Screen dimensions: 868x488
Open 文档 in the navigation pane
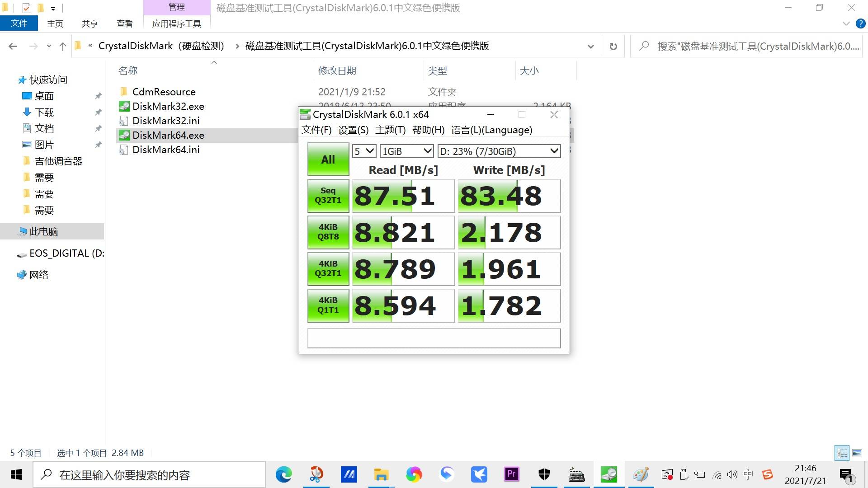[x=44, y=128]
